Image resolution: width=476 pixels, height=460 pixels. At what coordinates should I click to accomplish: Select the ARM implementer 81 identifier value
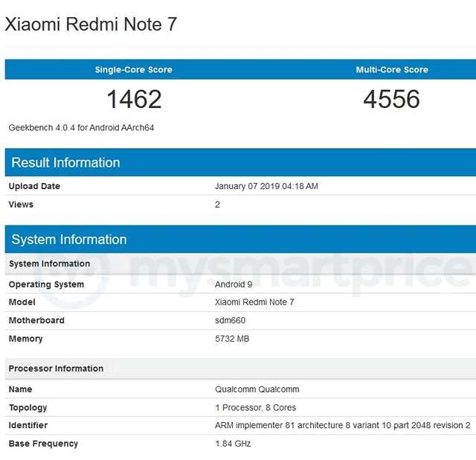pyautogui.click(x=342, y=425)
